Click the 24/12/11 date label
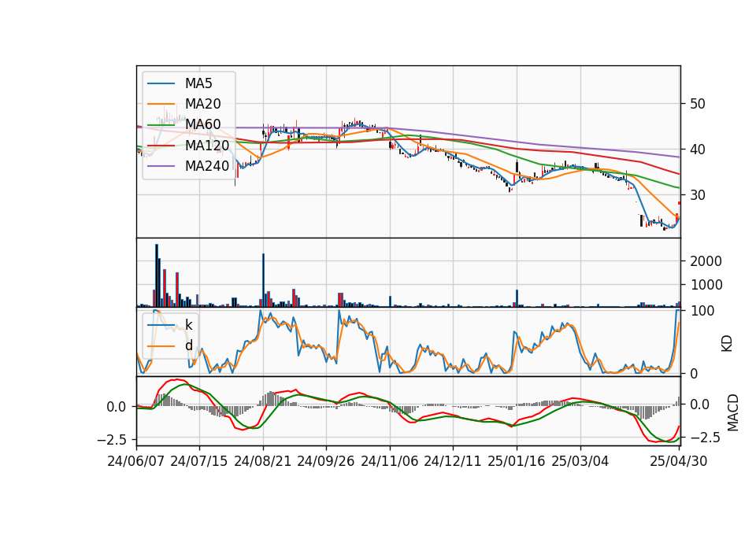The width and height of the screenshot is (756, 543). coord(452,461)
